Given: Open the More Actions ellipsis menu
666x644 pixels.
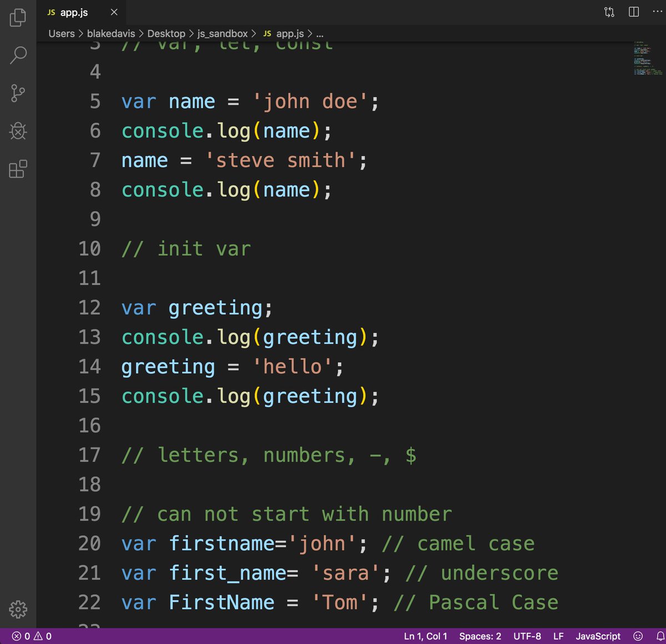Looking at the screenshot, I should 658,12.
